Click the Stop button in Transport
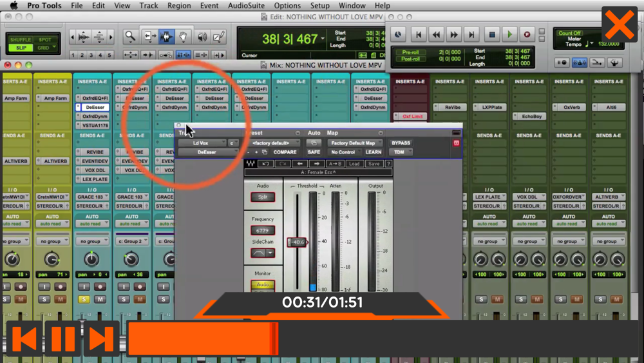 coord(491,35)
